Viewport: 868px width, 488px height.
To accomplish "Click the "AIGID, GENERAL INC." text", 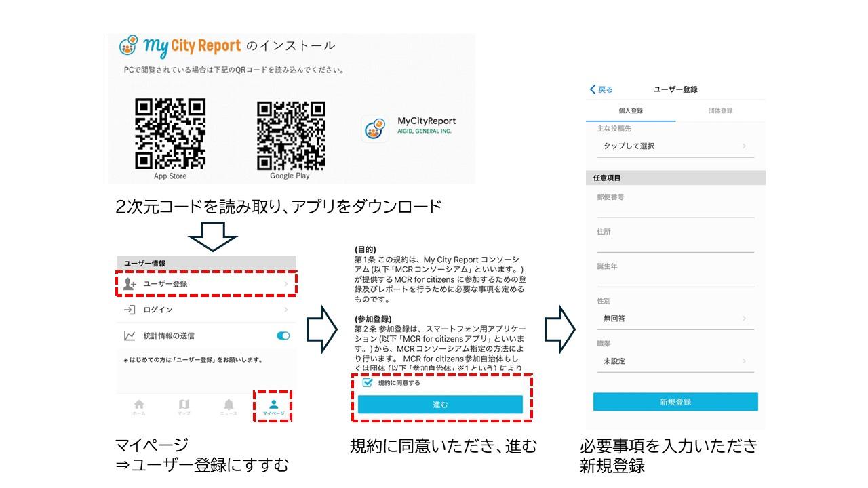I will coord(425,131).
